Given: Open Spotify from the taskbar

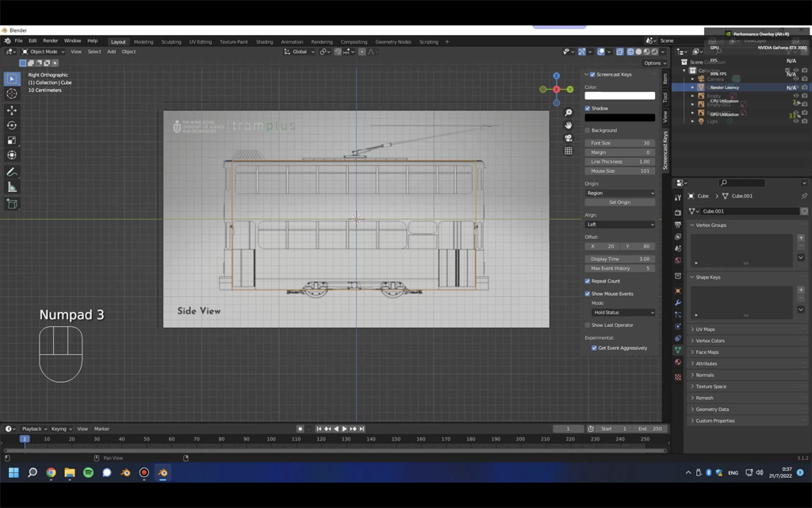Looking at the screenshot, I should 89,472.
